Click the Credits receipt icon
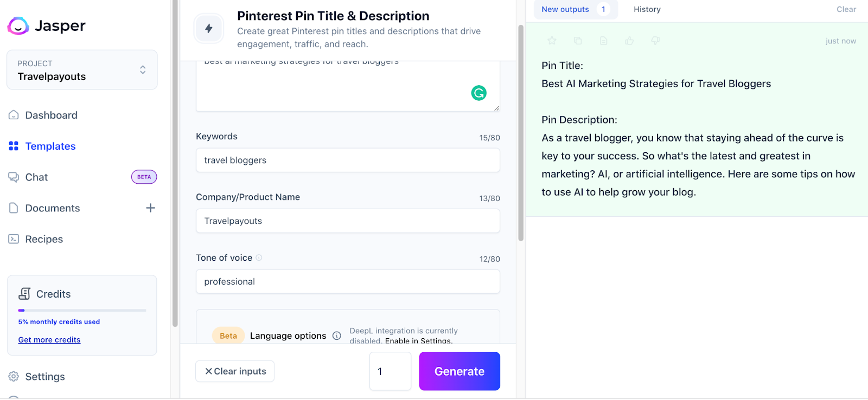This screenshot has height=400, width=868. 24,294
